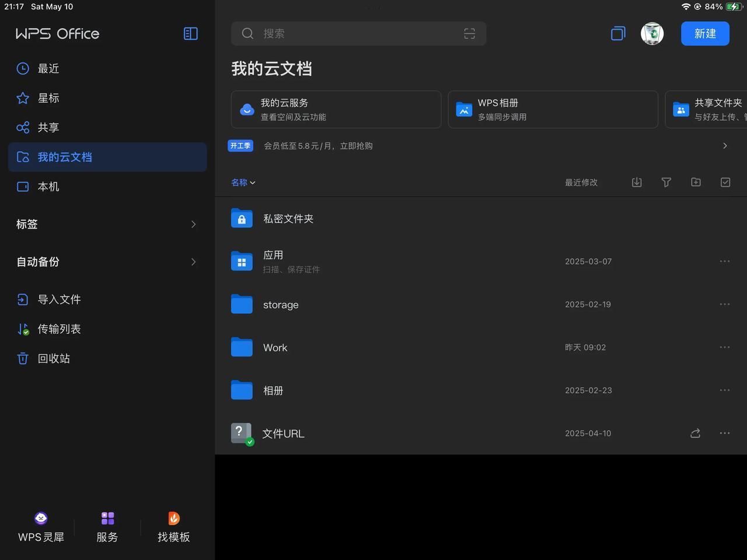Click the 昨天 09:02 date of Work
The width and height of the screenshot is (747, 560).
(585, 348)
